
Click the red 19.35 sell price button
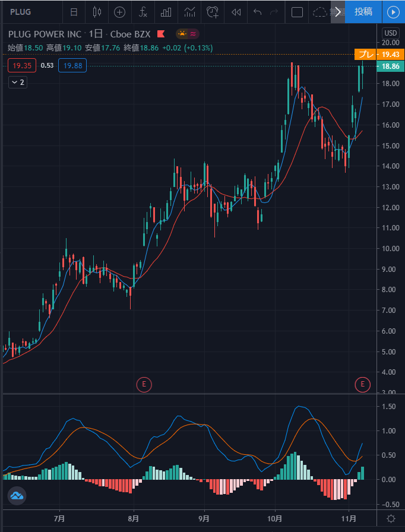22,65
